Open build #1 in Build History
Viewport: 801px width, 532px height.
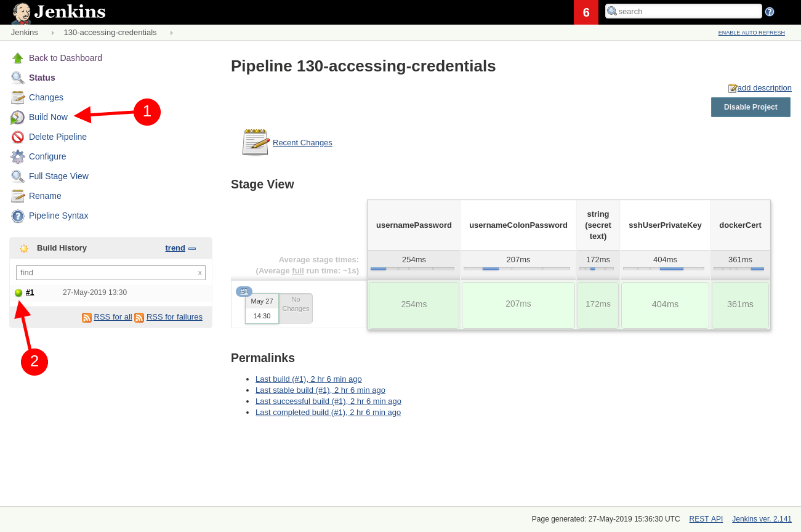(x=30, y=292)
